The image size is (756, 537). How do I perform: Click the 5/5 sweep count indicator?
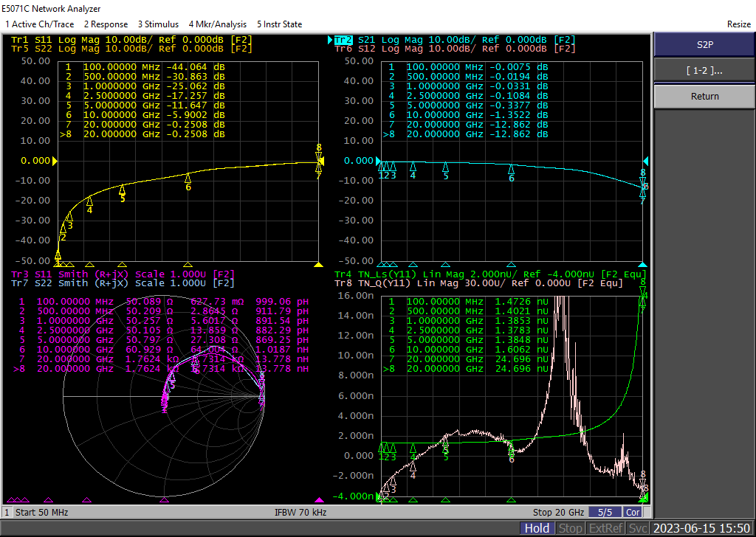pos(605,513)
